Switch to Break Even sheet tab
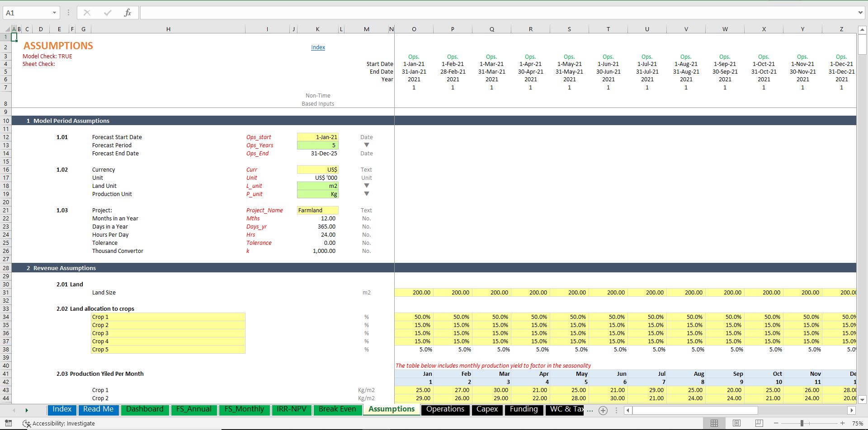The image size is (868, 430). click(337, 409)
